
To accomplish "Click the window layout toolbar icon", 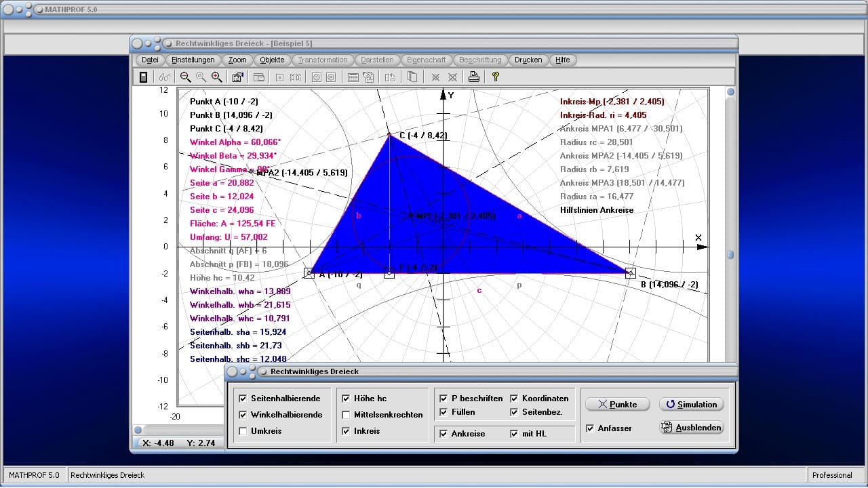I will pos(259,77).
